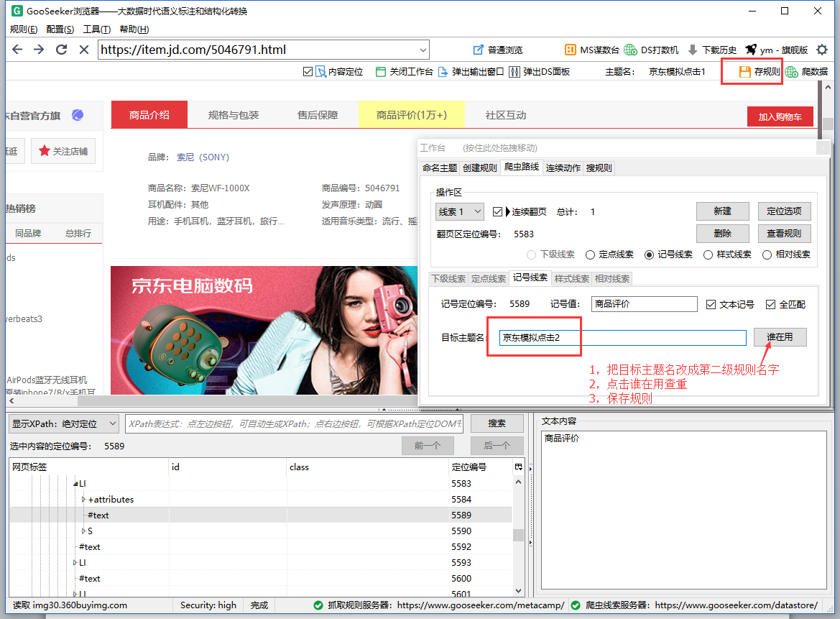Switch to the 命名主题 tab
The image size is (840, 619).
[x=439, y=168]
